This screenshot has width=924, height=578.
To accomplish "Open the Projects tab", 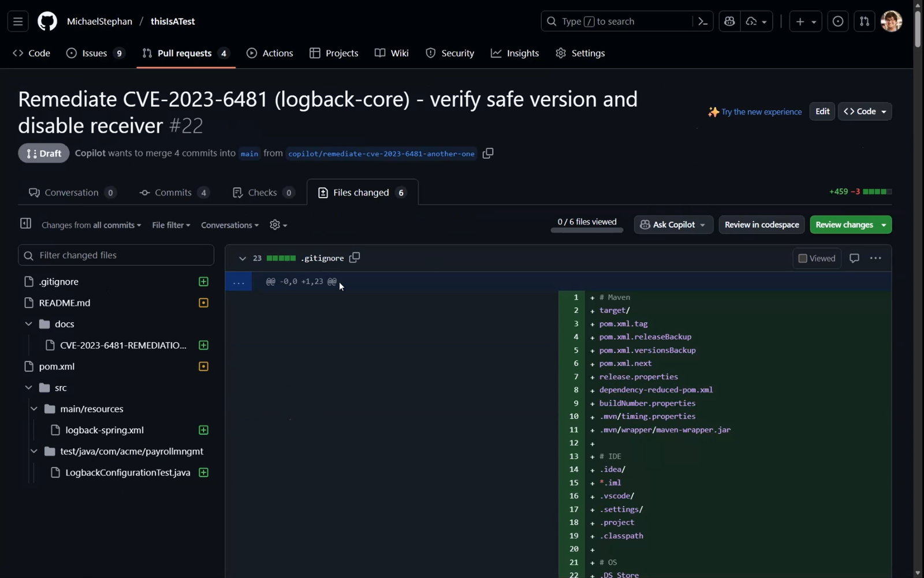I will point(334,53).
